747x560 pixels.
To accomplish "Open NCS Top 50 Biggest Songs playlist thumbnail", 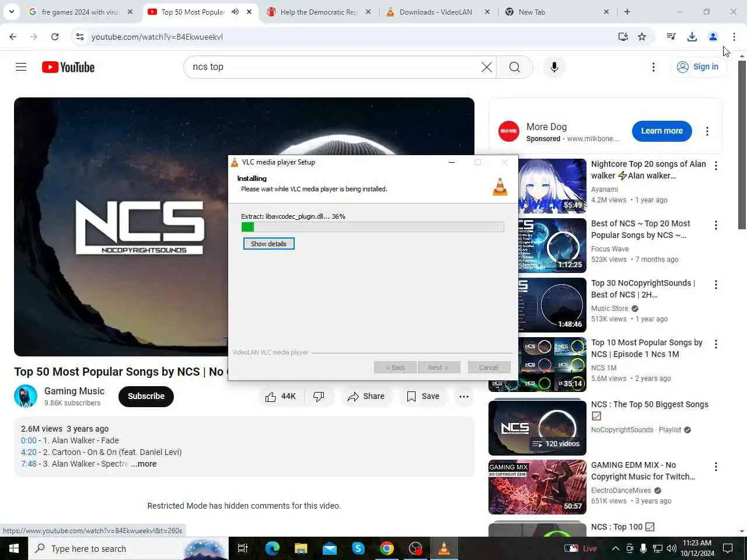I will coord(537,428).
